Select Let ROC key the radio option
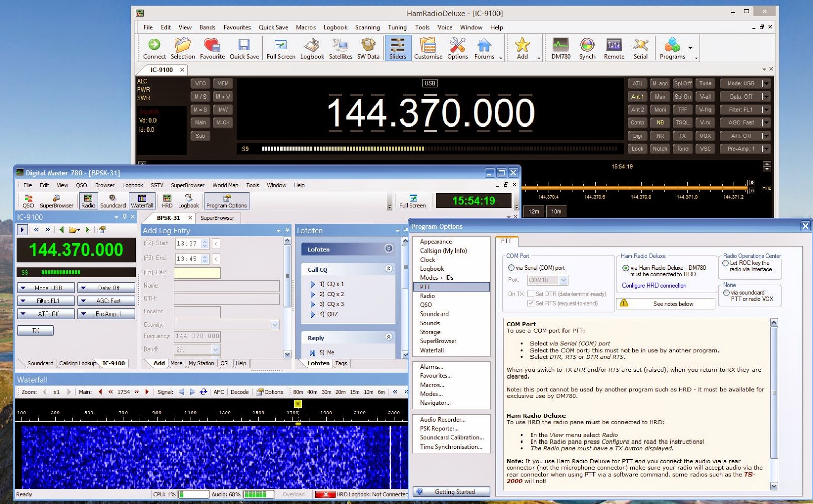Screen dimensions: 813x504 click(726, 263)
